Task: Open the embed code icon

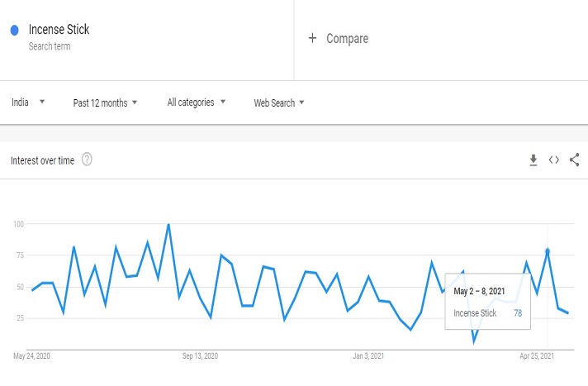Action: [x=554, y=160]
